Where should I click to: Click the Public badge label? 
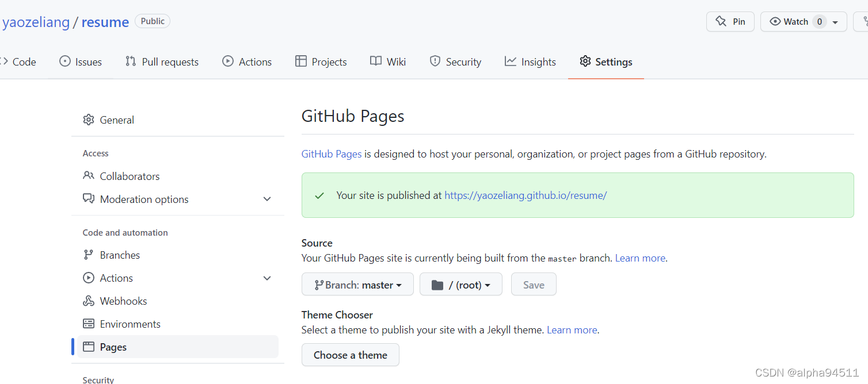(153, 21)
